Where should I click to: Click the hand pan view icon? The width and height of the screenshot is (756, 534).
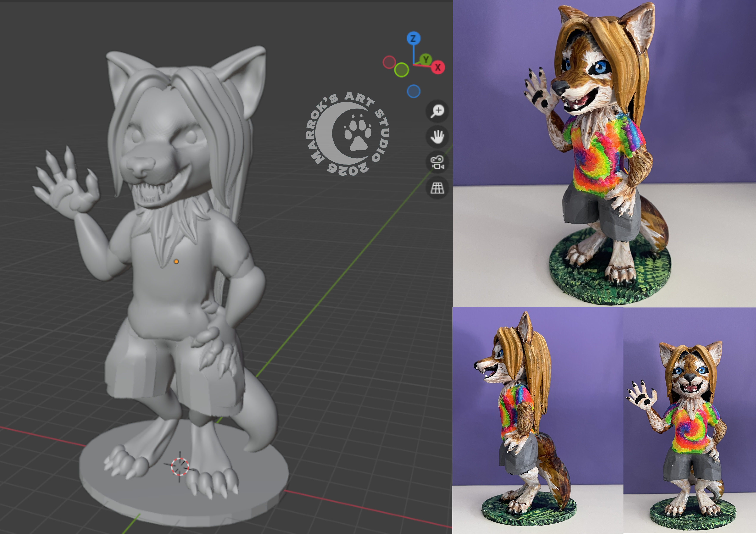click(437, 137)
